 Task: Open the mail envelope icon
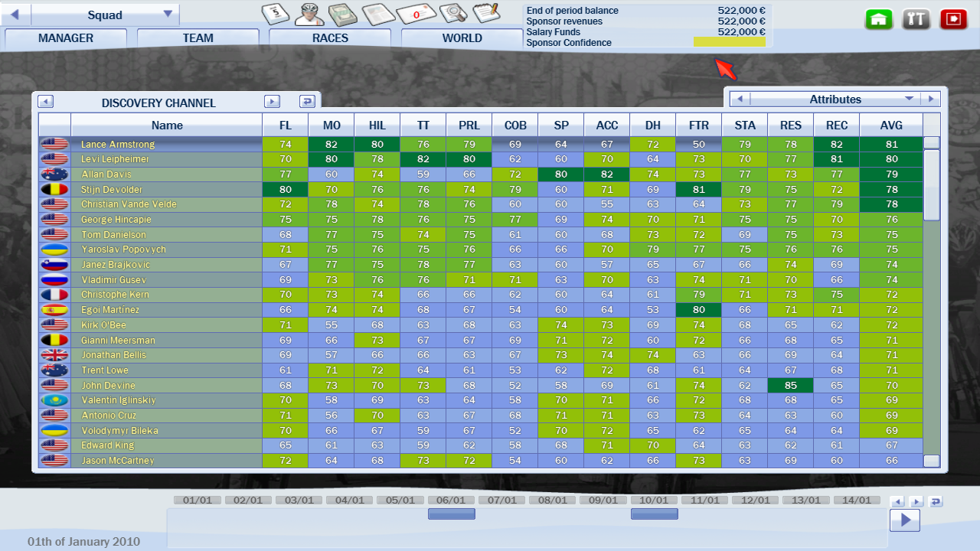tap(416, 14)
